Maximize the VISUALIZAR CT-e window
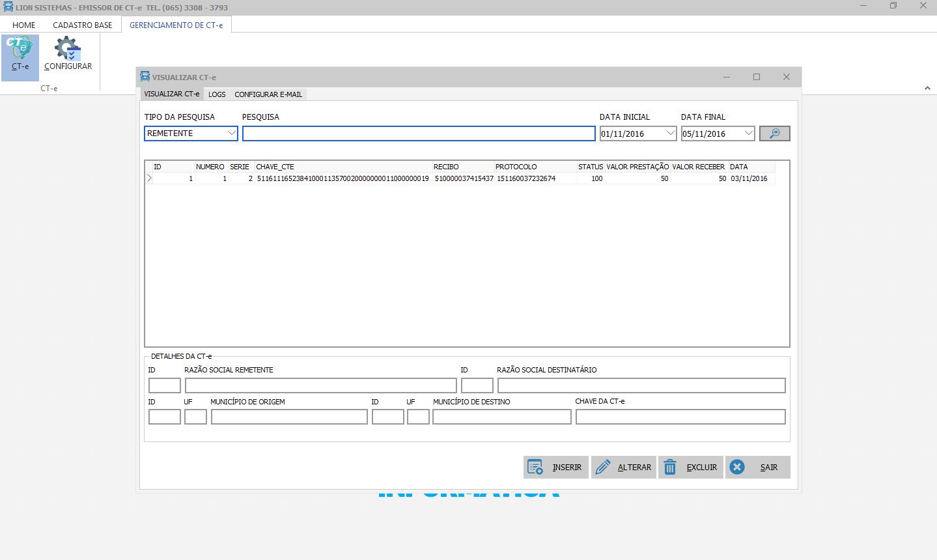Screen dimensions: 937x560 757,77
